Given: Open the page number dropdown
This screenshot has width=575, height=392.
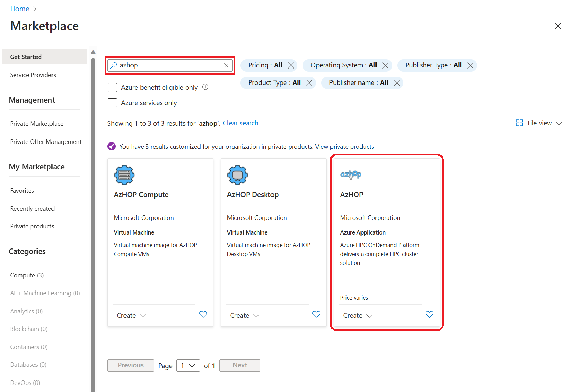Looking at the screenshot, I should 188,365.
